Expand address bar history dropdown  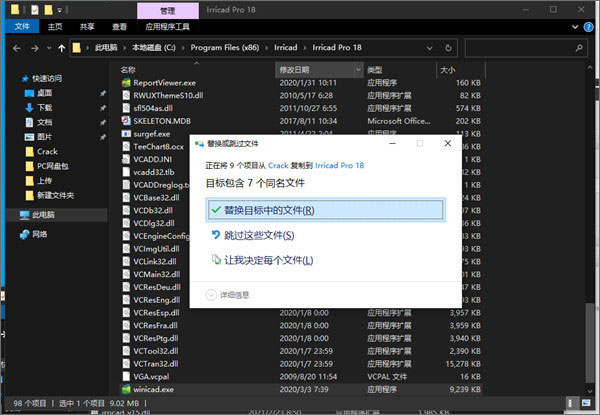click(x=429, y=48)
